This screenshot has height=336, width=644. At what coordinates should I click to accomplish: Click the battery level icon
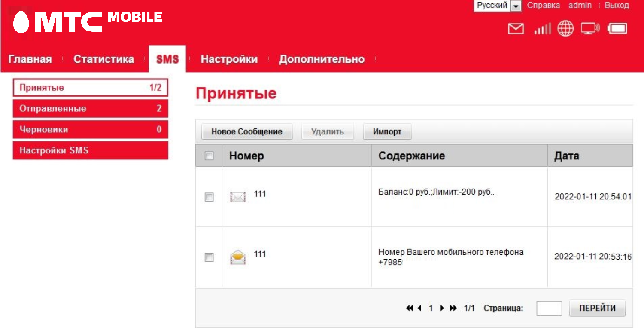click(617, 29)
